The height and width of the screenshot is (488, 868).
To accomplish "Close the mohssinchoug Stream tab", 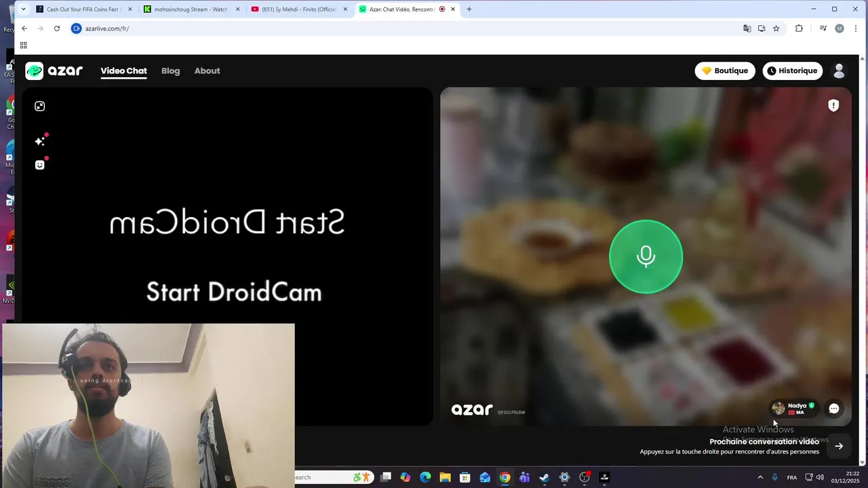I will (238, 9).
